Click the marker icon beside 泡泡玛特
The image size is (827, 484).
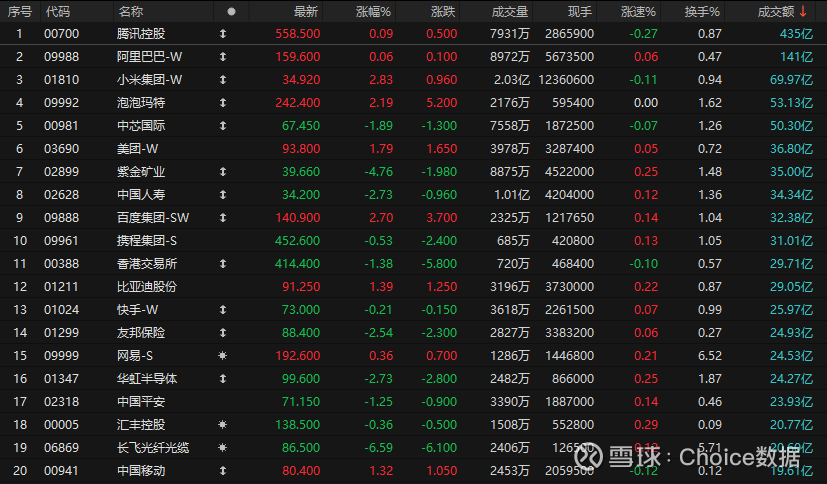pyautogui.click(x=223, y=103)
